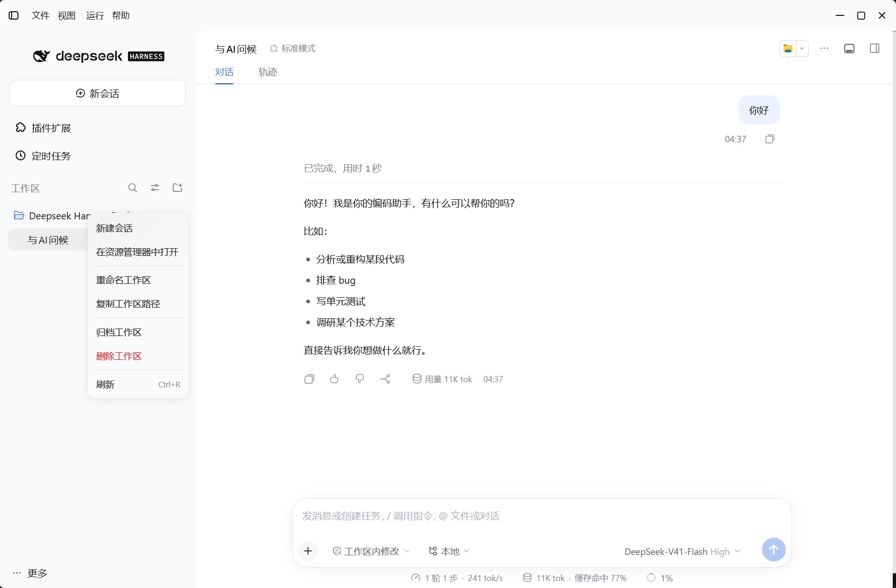The image size is (896, 588).
Task: Open the 工作区内修改 permission dropdown
Action: (371, 551)
